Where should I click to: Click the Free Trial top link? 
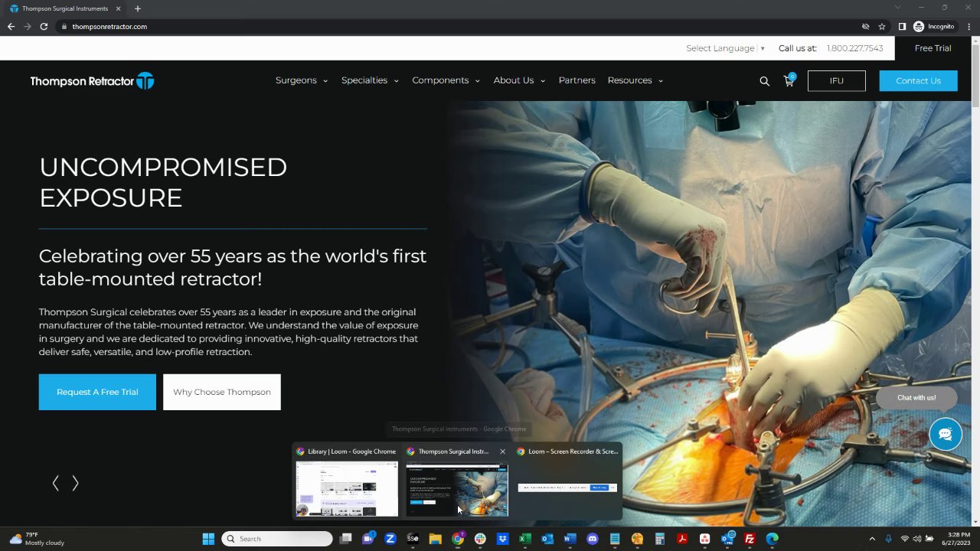[933, 48]
